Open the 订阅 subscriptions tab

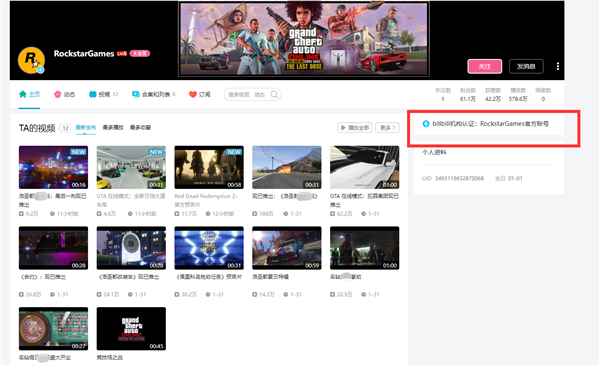199,94
